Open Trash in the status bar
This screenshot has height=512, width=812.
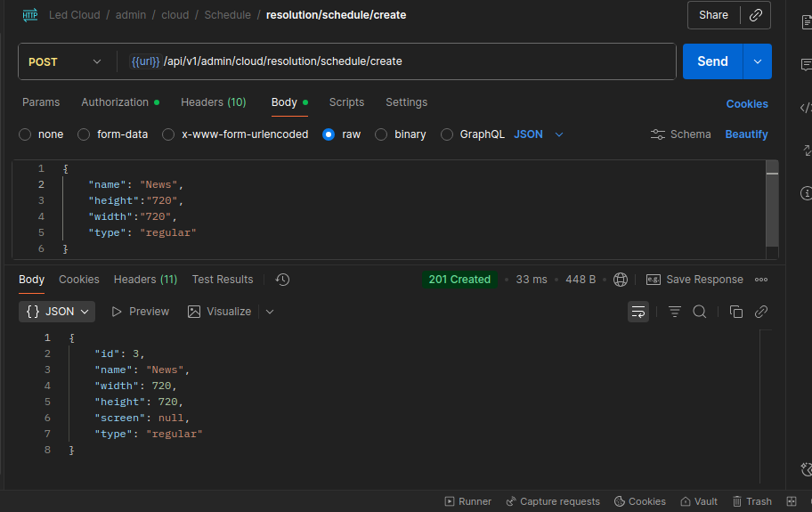(751, 501)
